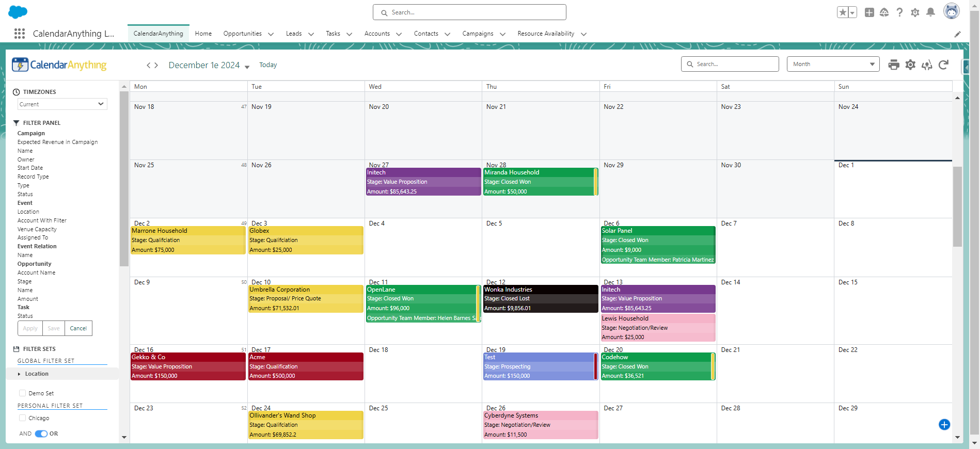Open the Accounts tab

coord(377,34)
